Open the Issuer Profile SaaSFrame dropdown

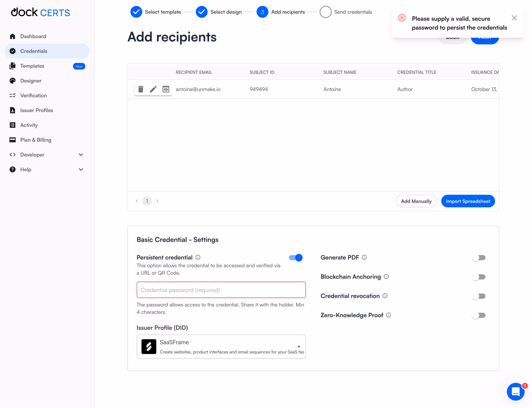pos(221,347)
